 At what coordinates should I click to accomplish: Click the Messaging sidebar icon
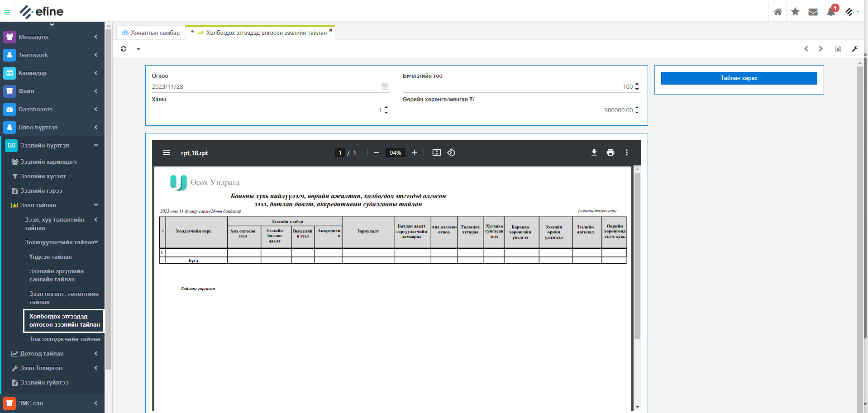coord(10,37)
